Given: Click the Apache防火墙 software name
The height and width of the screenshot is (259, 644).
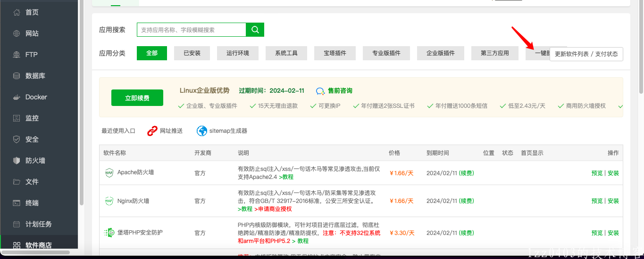Looking at the screenshot, I should point(135,172).
